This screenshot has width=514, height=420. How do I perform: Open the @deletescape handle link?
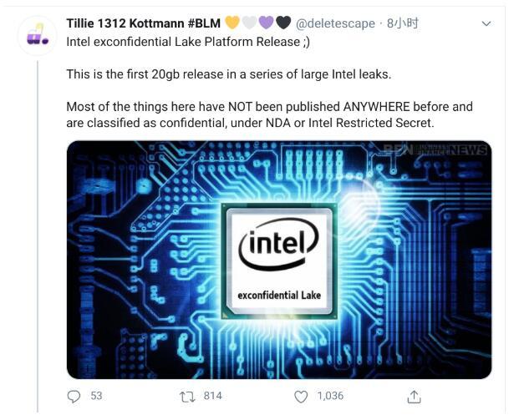335,23
